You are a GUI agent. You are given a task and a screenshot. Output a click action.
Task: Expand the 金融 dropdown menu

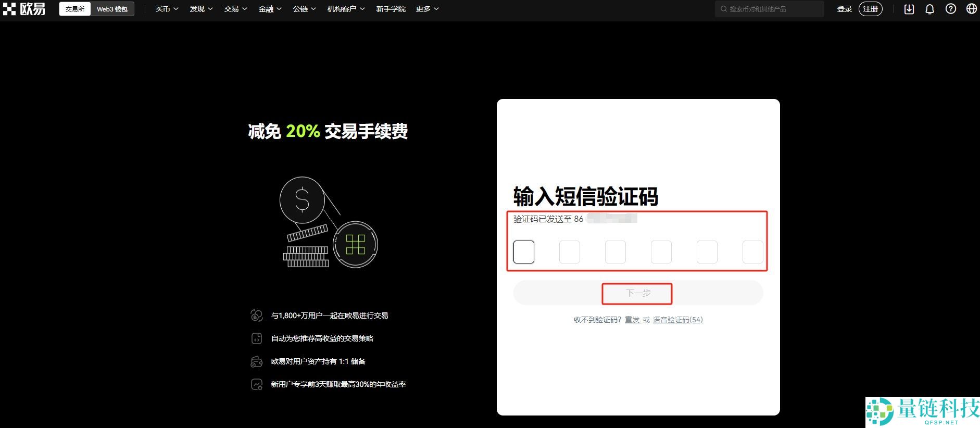coord(270,9)
